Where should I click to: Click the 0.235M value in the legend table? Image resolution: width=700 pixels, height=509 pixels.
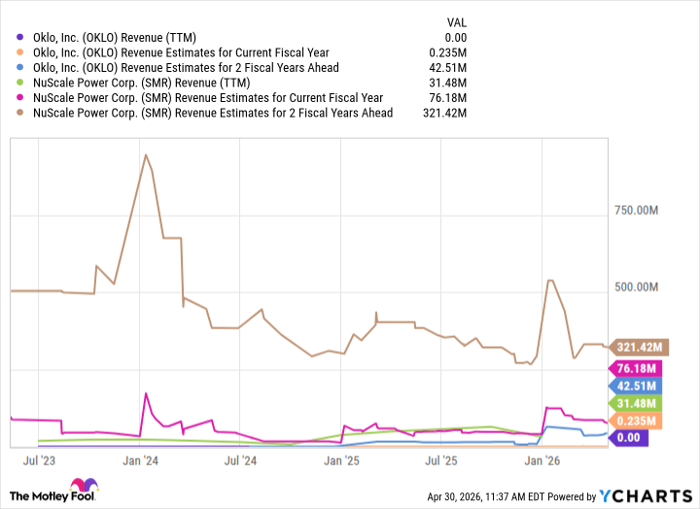click(448, 53)
